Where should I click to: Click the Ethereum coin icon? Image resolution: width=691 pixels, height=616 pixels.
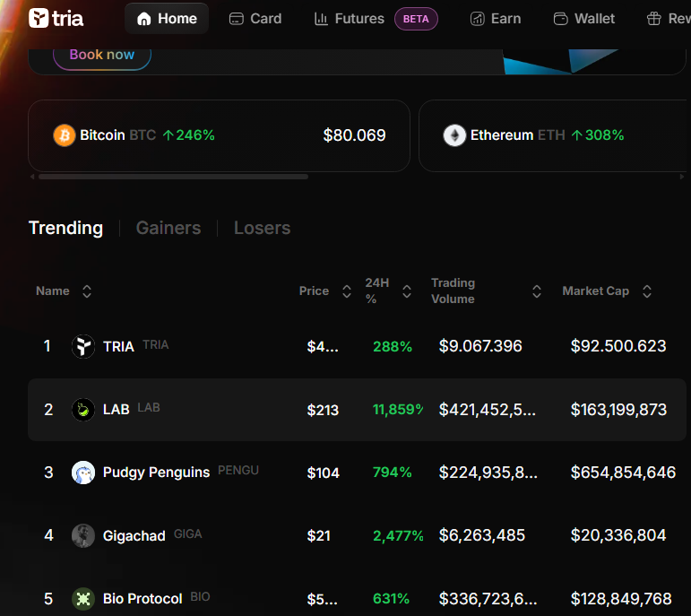tap(454, 134)
